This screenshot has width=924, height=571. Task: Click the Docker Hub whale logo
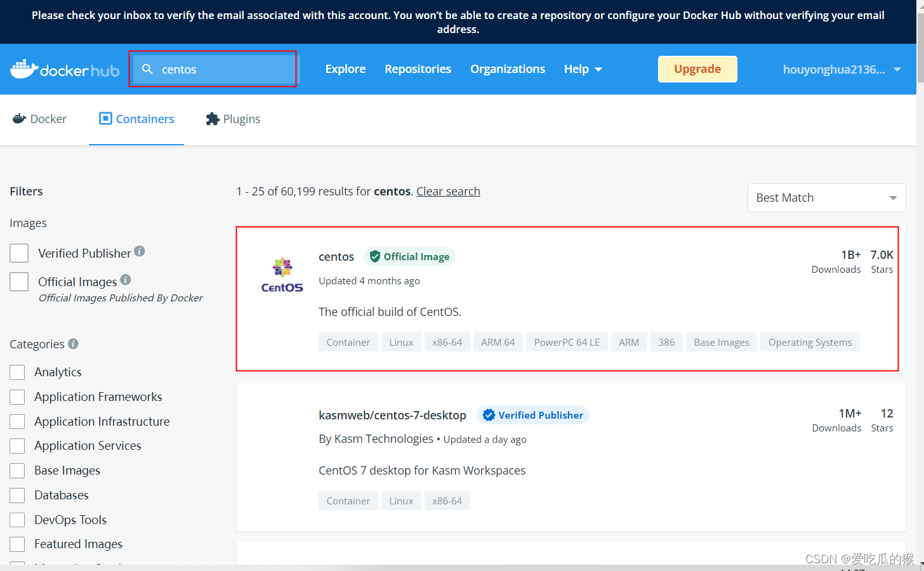click(x=65, y=69)
